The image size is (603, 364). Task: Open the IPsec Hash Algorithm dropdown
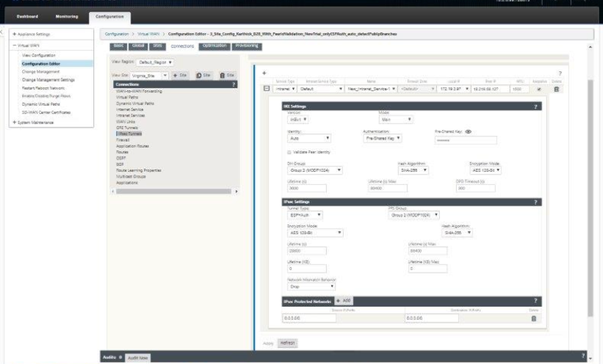pyautogui.click(x=457, y=233)
